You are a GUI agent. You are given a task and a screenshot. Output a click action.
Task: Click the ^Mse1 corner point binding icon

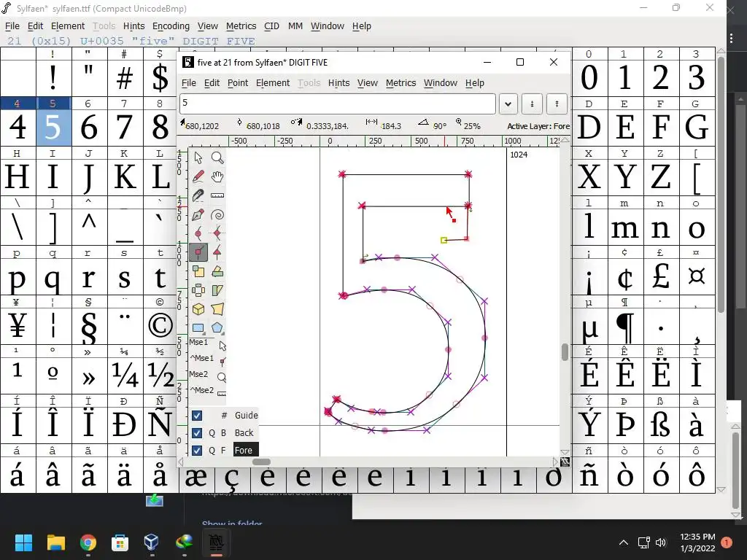(x=222, y=362)
